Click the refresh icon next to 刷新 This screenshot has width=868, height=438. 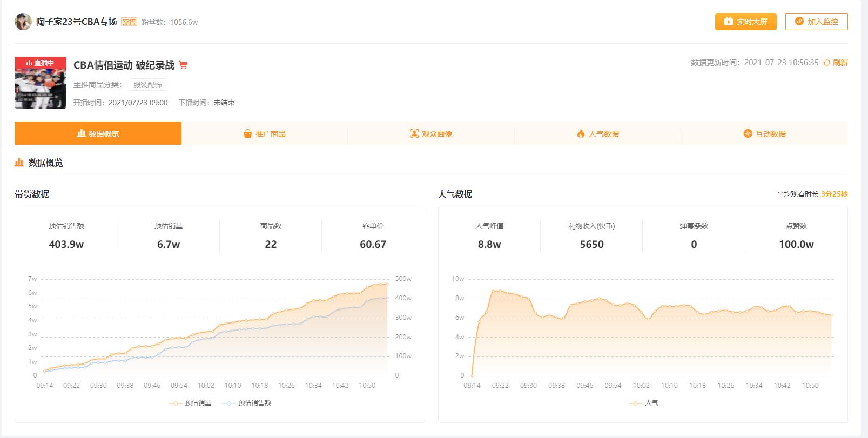click(x=826, y=63)
